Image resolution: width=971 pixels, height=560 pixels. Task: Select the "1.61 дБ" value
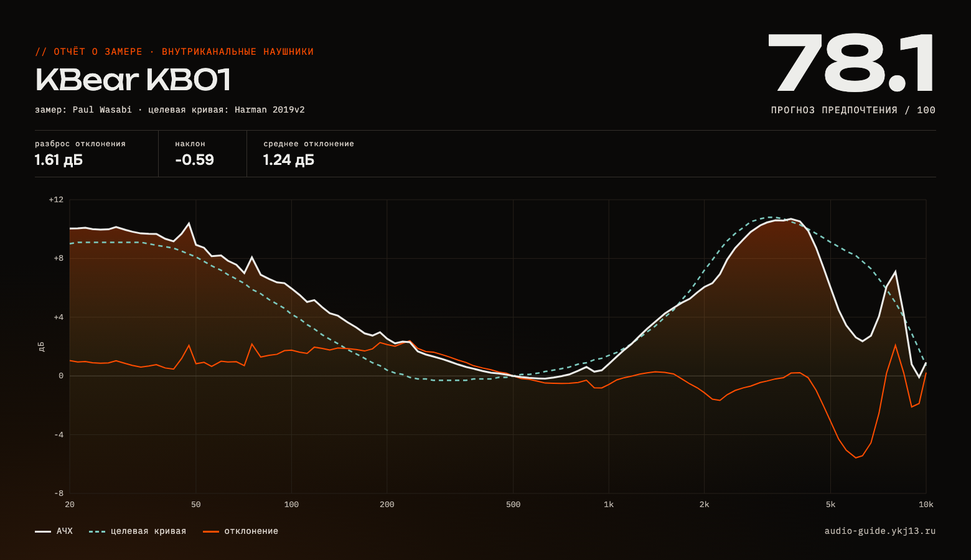[59, 160]
